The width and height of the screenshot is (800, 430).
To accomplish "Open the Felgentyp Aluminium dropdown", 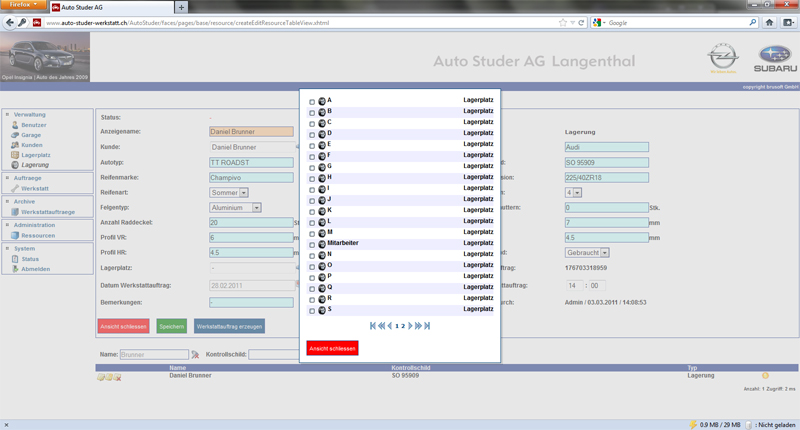I will (x=235, y=208).
